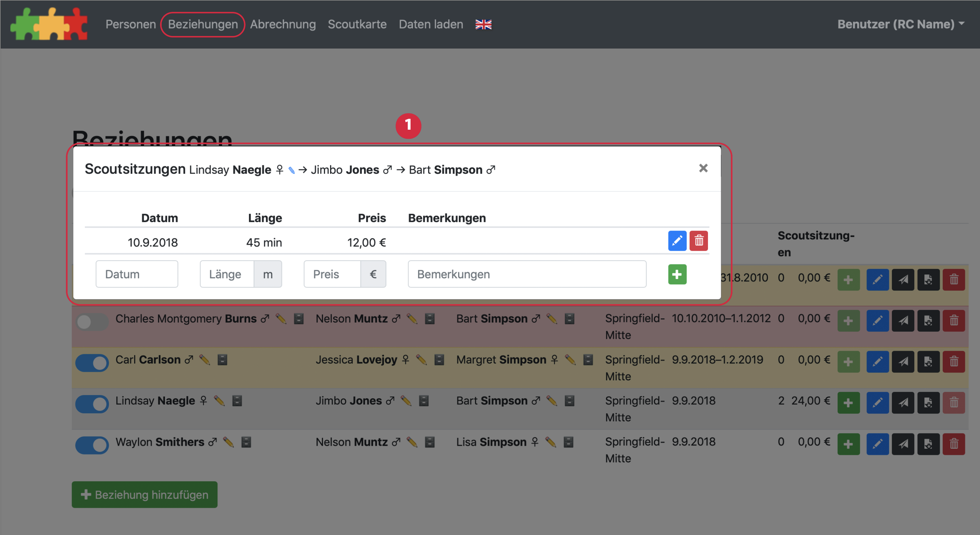
Task: Go to Scoutkarte menu item
Action: [x=357, y=24]
